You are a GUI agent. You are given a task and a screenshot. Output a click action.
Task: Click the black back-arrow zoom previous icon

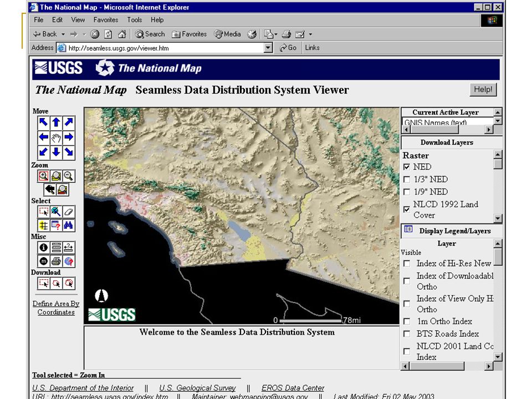pos(50,190)
